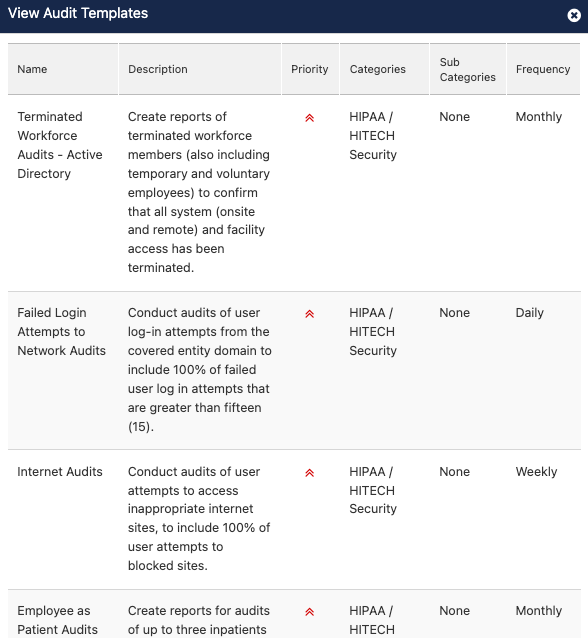
Task: Click the Categories column header
Action: (x=378, y=69)
